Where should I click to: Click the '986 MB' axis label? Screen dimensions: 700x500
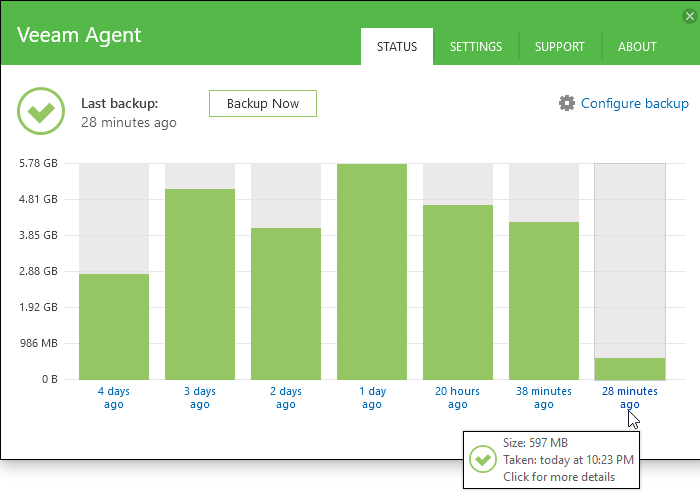39,343
